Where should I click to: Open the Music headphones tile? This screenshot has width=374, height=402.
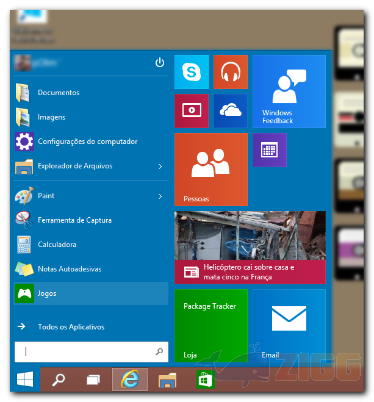click(x=230, y=72)
